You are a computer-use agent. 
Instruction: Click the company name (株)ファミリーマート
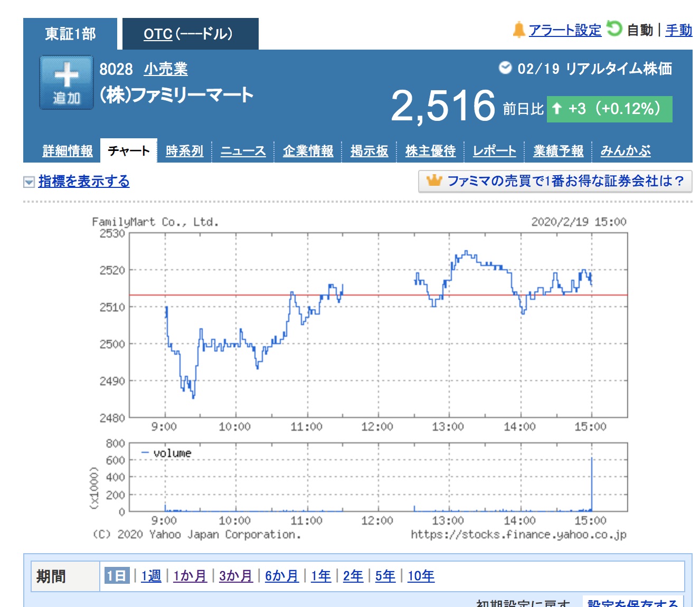pyautogui.click(x=176, y=95)
